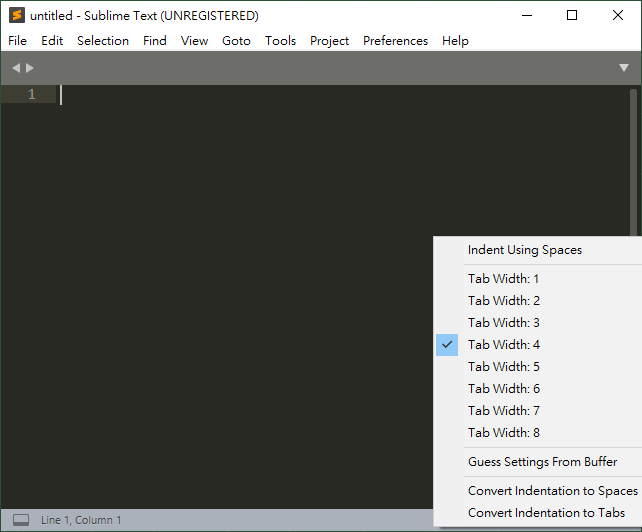Open the File menu
The image size is (642, 532).
(17, 41)
